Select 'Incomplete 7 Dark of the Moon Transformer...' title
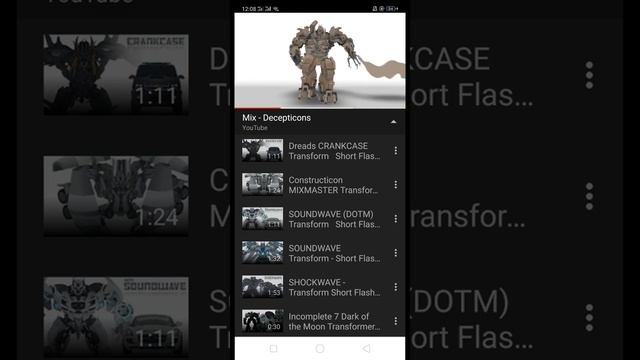 tap(334, 322)
